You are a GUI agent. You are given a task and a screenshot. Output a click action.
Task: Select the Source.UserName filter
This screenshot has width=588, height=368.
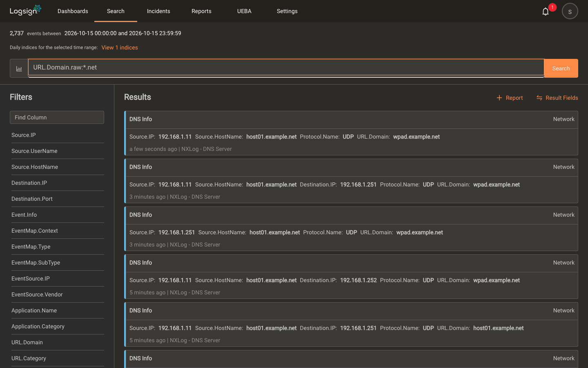[57, 151]
